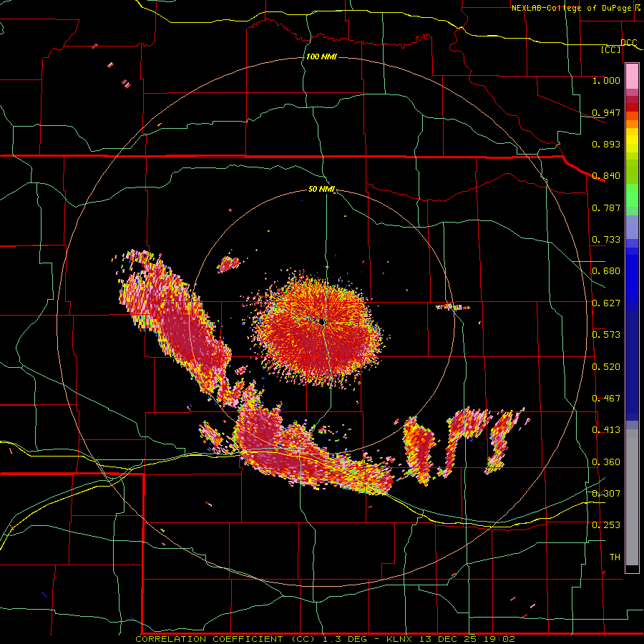
Task: Pick the gray bottom segment of the color bar
Action: pyautogui.click(x=632, y=497)
